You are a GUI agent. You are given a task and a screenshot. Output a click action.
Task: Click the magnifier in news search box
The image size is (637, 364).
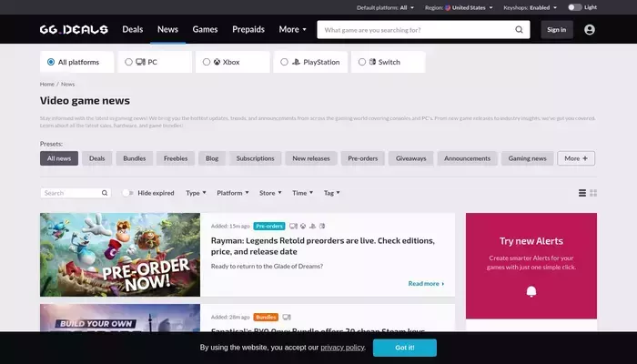[x=105, y=193]
